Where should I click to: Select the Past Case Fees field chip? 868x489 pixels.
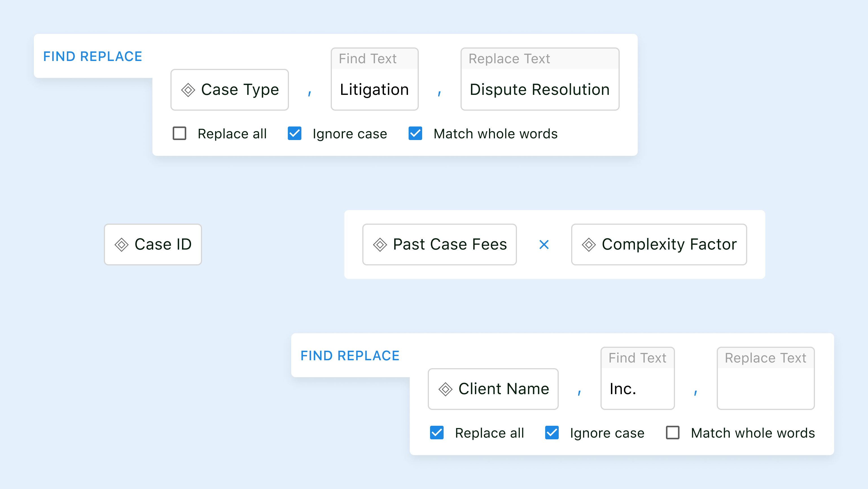(439, 244)
